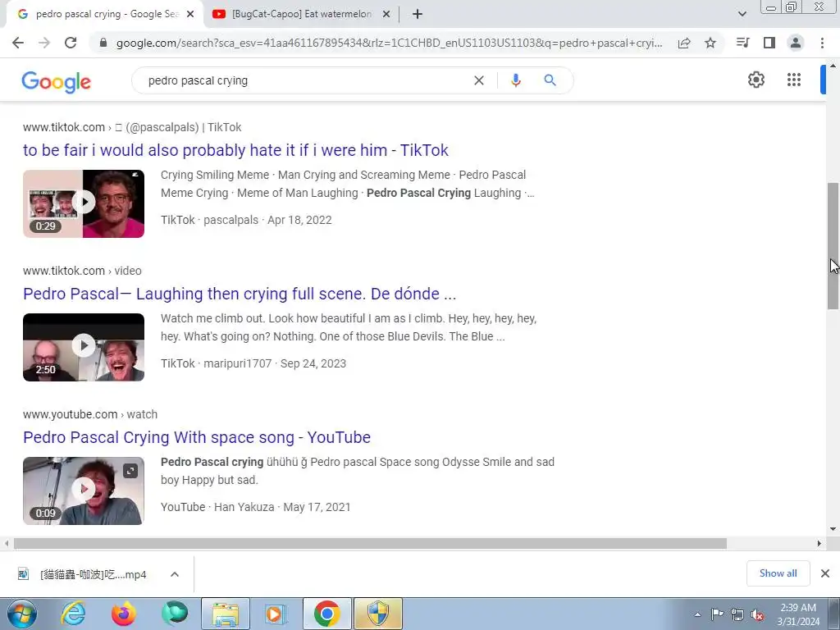
Task: Open the media controls icon
Action: click(x=742, y=43)
